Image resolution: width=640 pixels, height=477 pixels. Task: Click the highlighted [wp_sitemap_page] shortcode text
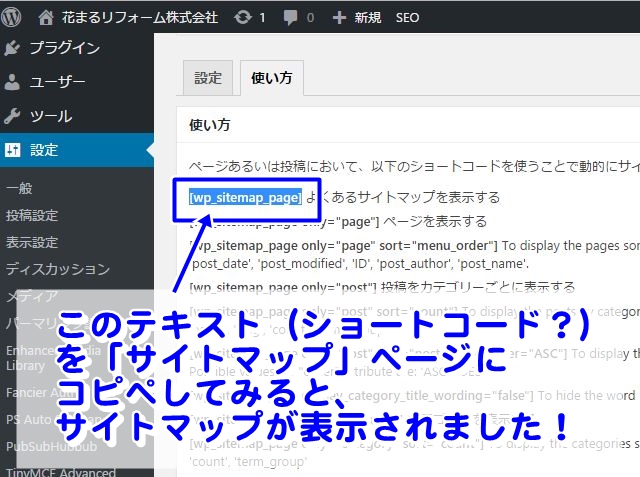[x=245, y=197]
